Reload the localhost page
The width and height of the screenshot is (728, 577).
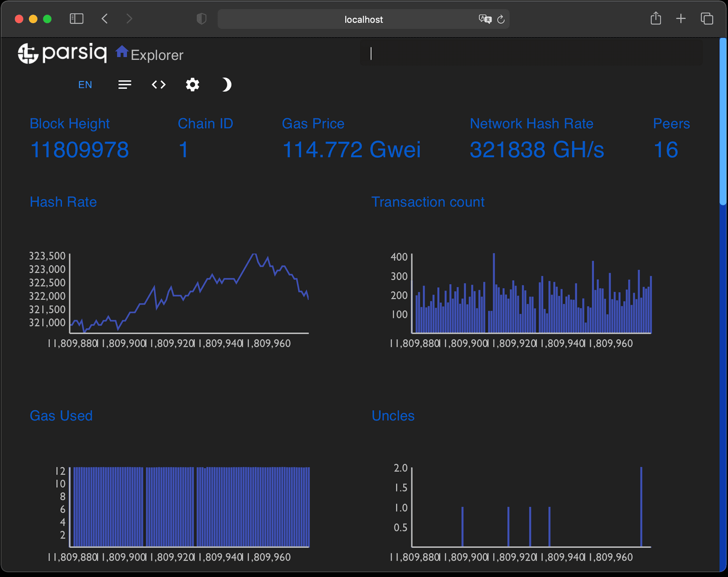point(501,19)
